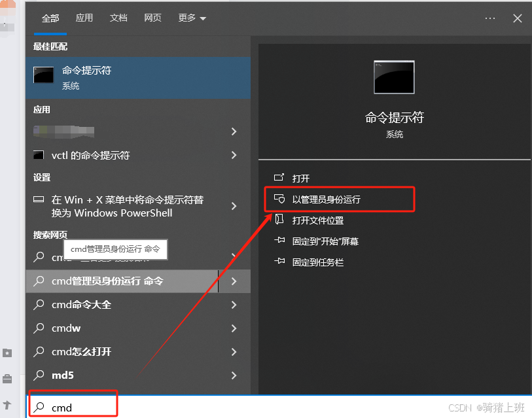Select cmd管理员身份运行 命令 web suggestion
The width and height of the screenshot is (532, 418).
tap(122, 281)
